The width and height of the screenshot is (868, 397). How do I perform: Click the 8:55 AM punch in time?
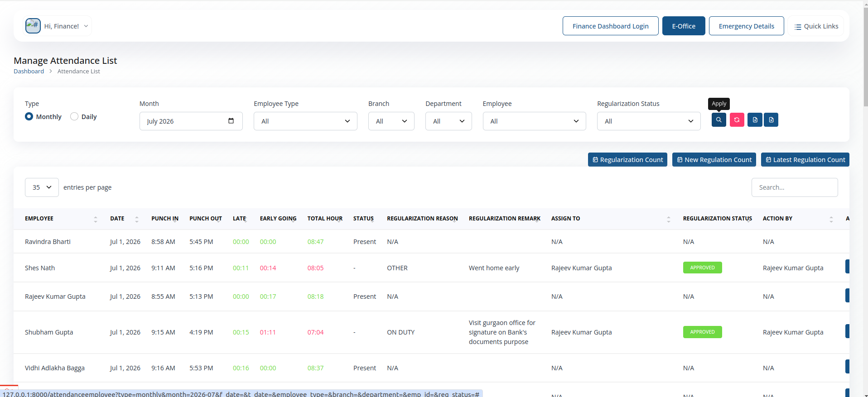(x=163, y=297)
